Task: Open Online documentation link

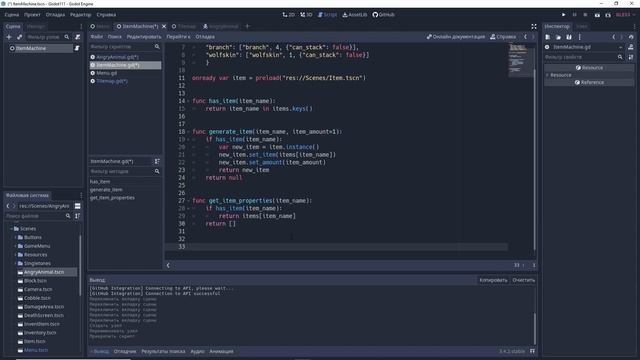Action: click(x=456, y=37)
